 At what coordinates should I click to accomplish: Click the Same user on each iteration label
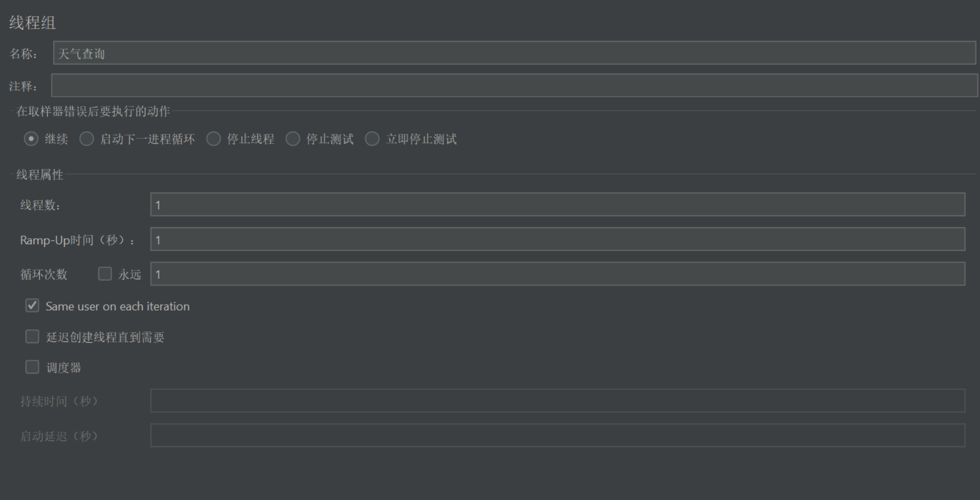(118, 306)
